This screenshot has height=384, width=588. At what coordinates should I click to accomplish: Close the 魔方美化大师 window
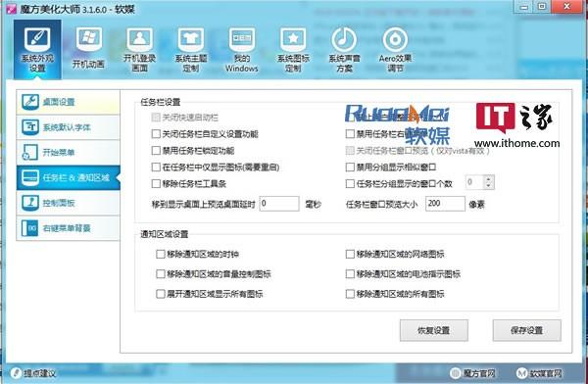click(x=567, y=7)
